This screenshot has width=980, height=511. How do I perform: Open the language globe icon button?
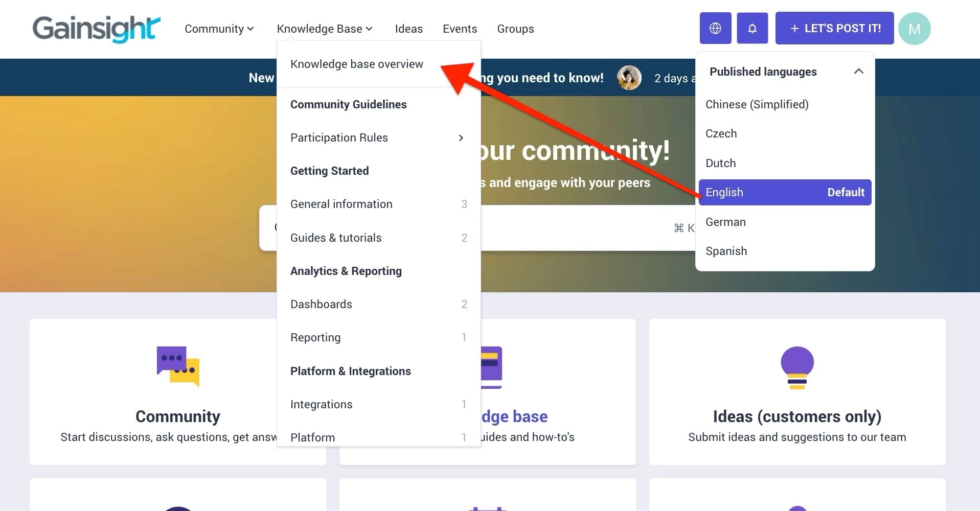click(x=715, y=28)
